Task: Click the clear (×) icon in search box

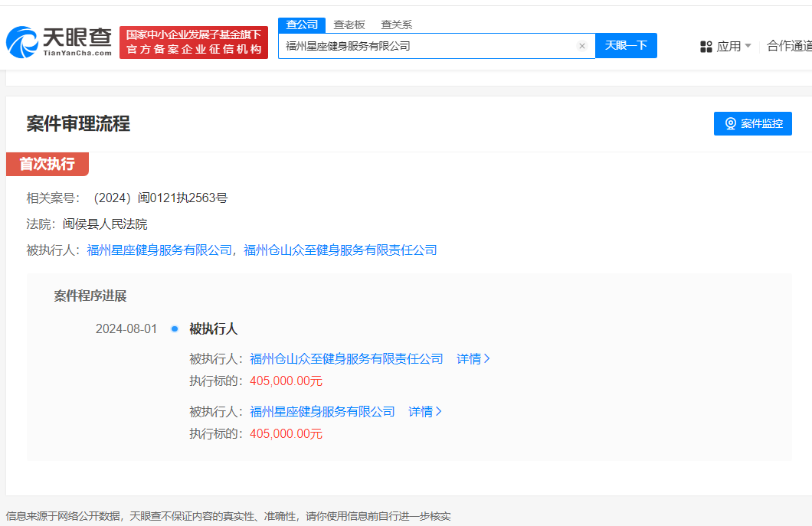Action: 582,46
